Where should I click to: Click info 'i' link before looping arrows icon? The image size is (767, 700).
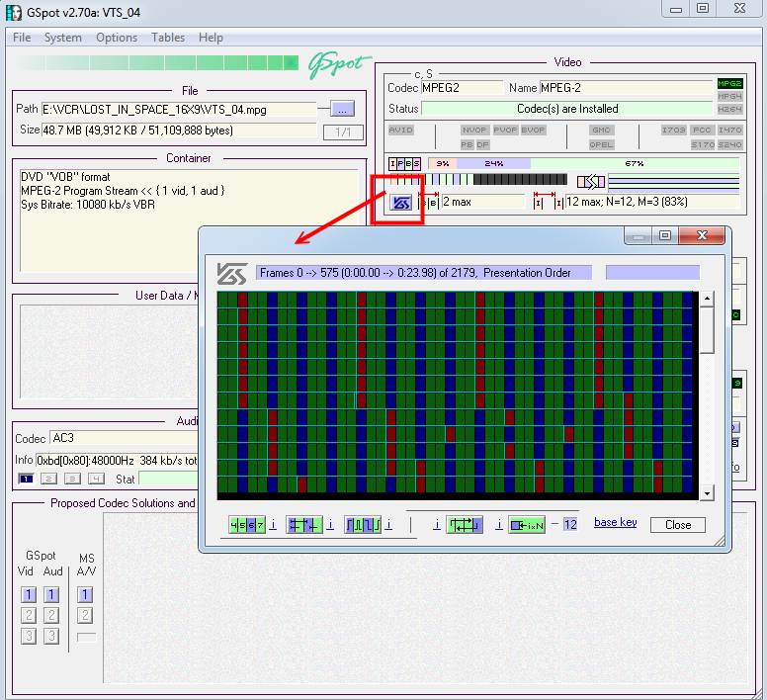(x=437, y=525)
